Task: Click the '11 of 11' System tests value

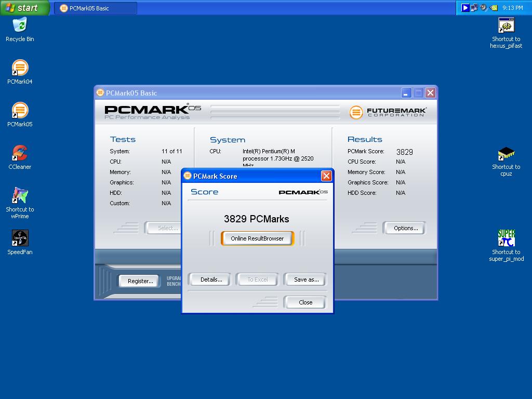Action: [171, 151]
